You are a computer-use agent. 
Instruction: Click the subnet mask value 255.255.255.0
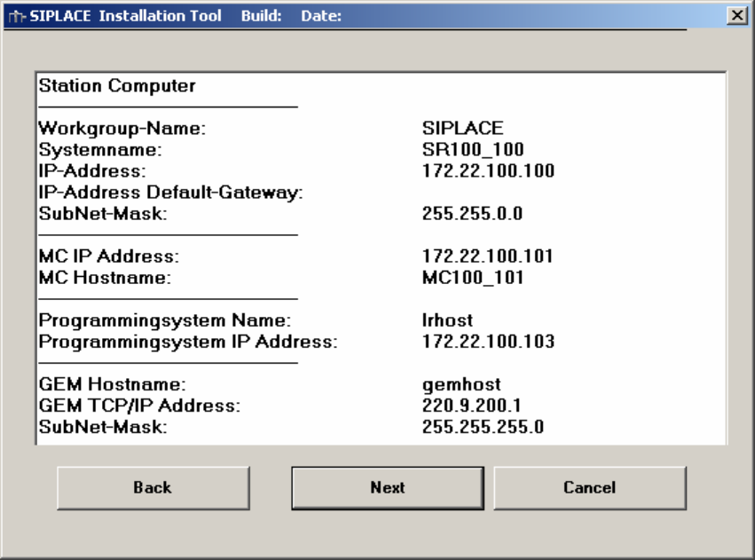483,427
